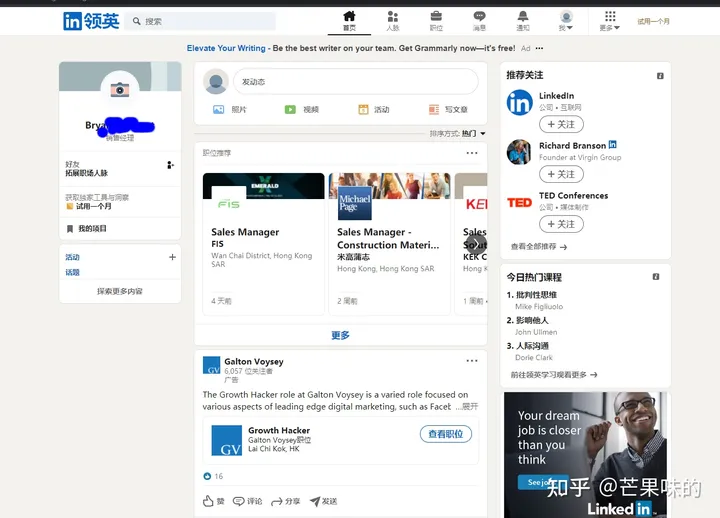Open the 批判性思维 course
The image size is (720, 518).
coord(536,295)
